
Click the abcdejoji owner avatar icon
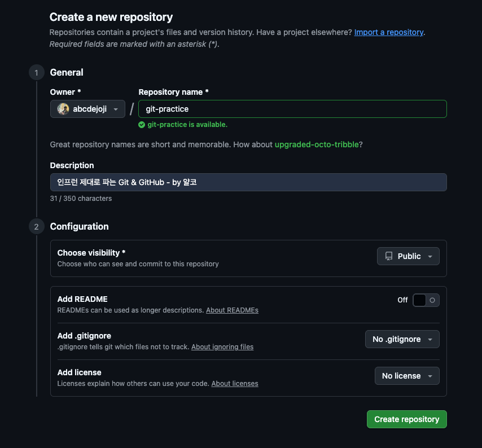(x=63, y=109)
